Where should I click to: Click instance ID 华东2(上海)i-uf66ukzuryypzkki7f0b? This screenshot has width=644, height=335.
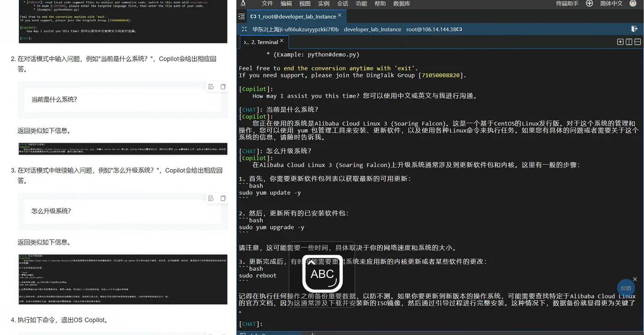pos(295,29)
